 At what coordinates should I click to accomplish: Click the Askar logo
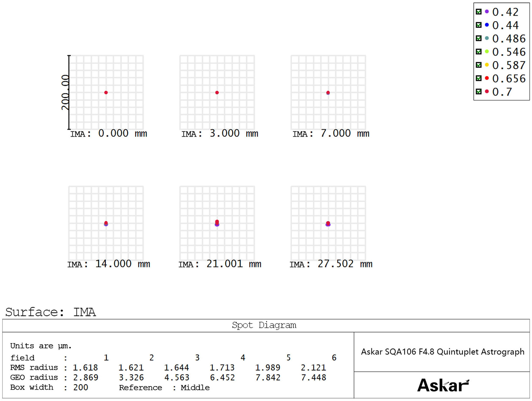pos(443,385)
